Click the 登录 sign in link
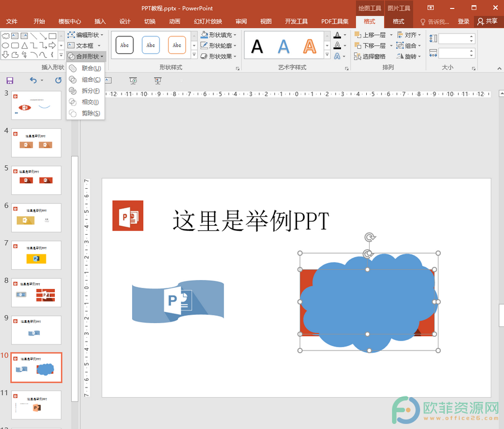The height and width of the screenshot is (429, 504). point(464,21)
